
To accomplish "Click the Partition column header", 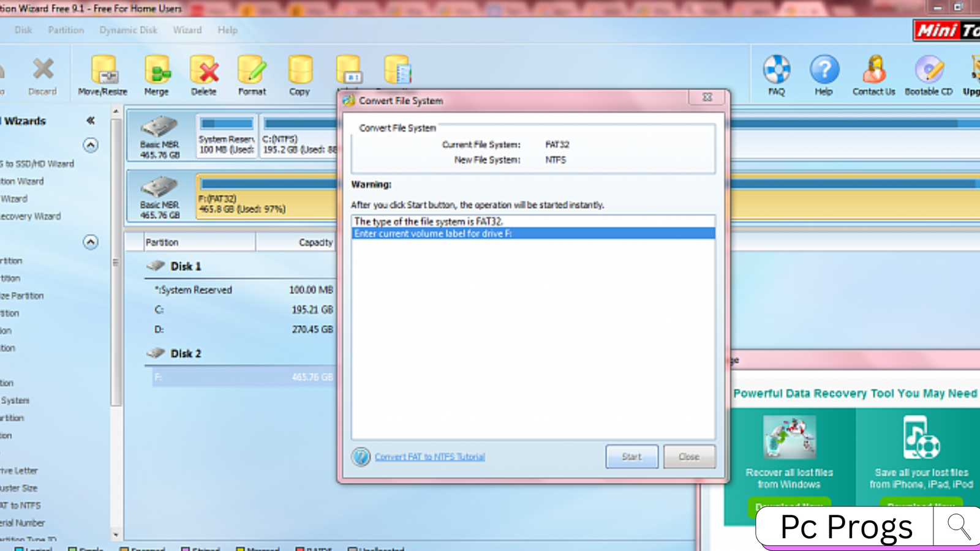I will click(x=200, y=242).
